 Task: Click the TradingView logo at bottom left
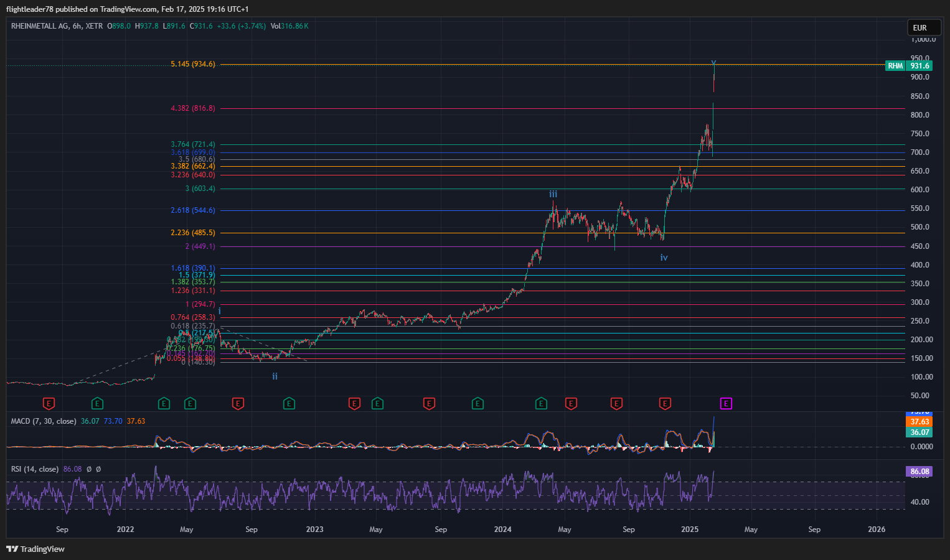tap(35, 549)
